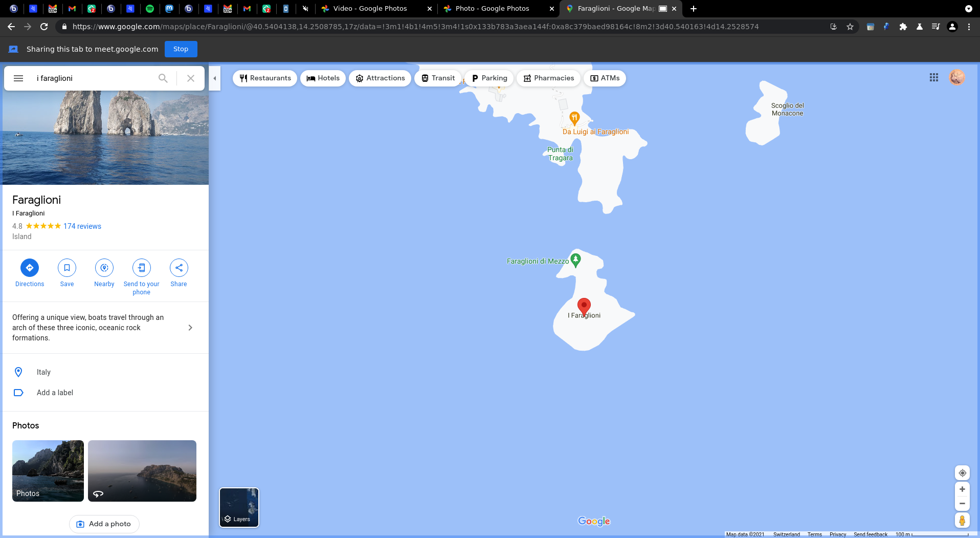Select the ATMs chip
The width and height of the screenshot is (980, 538).
click(x=605, y=78)
